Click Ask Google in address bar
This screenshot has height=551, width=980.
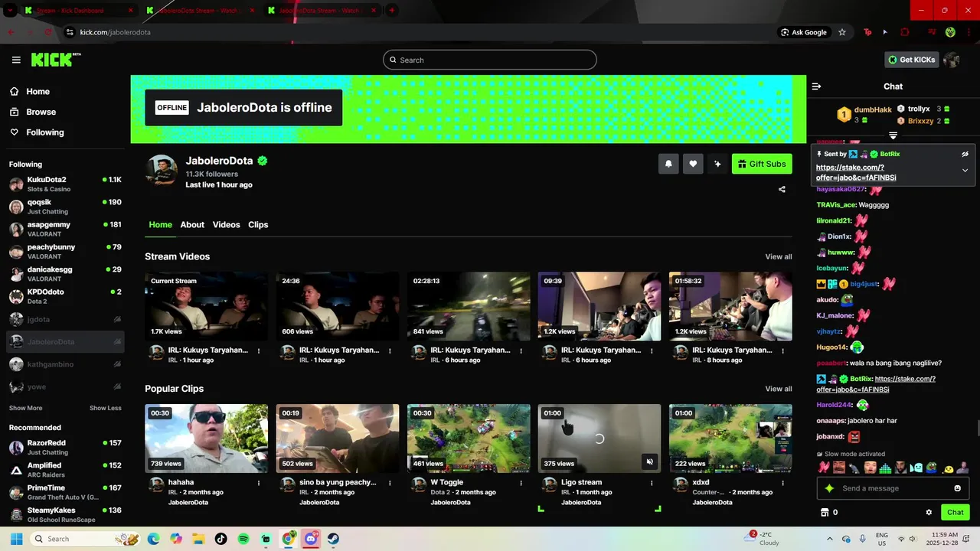tap(803, 32)
